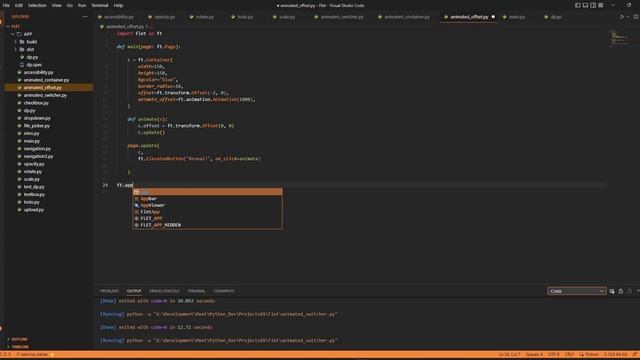
Task: Click Python icon beside todo.py
Action: click(x=19, y=202)
